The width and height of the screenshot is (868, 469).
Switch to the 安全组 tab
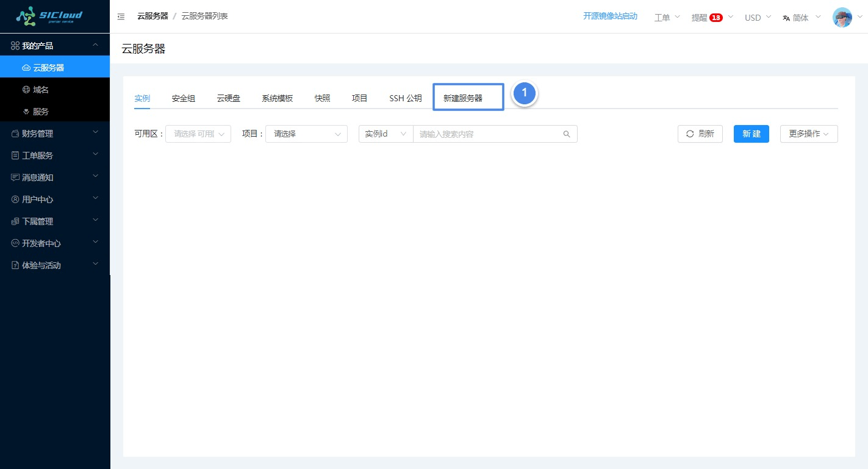coord(183,98)
